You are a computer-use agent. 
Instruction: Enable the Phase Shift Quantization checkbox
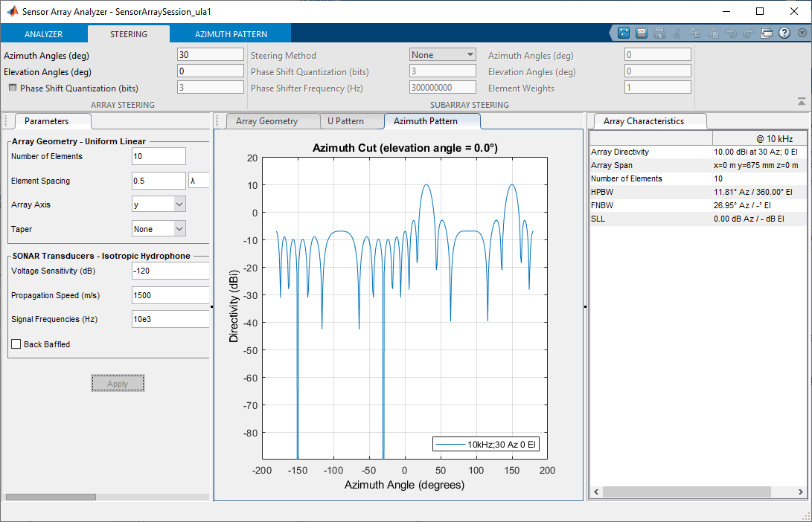pyautogui.click(x=13, y=88)
